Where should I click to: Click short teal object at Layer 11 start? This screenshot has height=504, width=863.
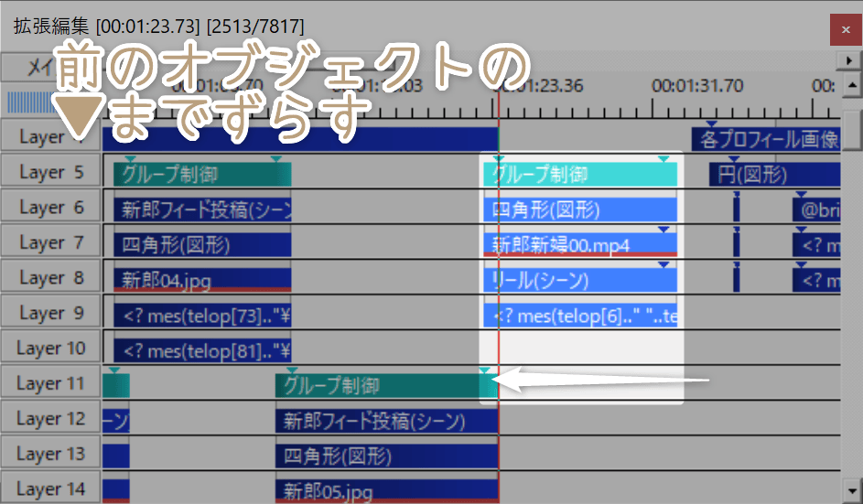tap(116, 386)
